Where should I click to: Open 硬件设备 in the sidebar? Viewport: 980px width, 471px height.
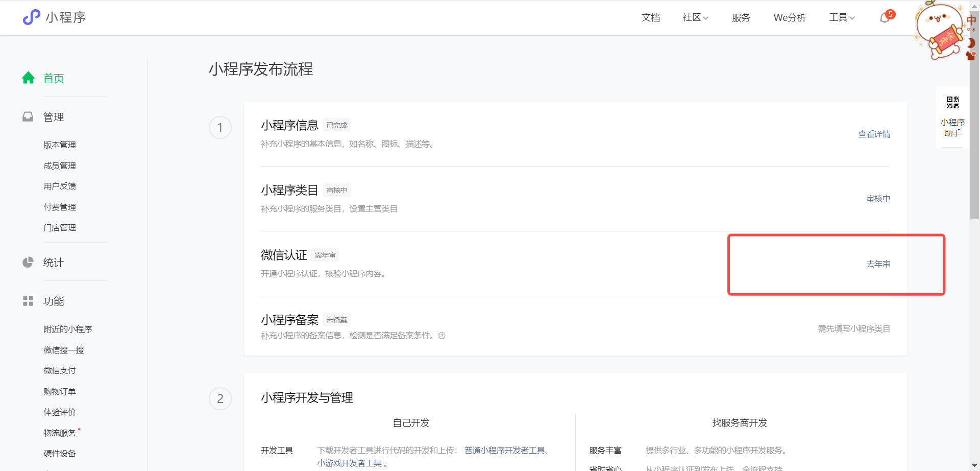pos(60,454)
